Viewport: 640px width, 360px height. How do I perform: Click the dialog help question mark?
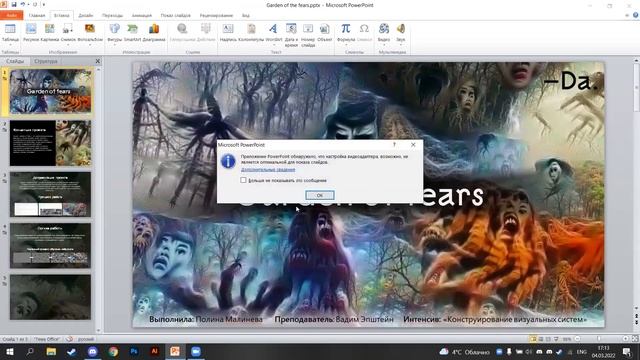394,144
